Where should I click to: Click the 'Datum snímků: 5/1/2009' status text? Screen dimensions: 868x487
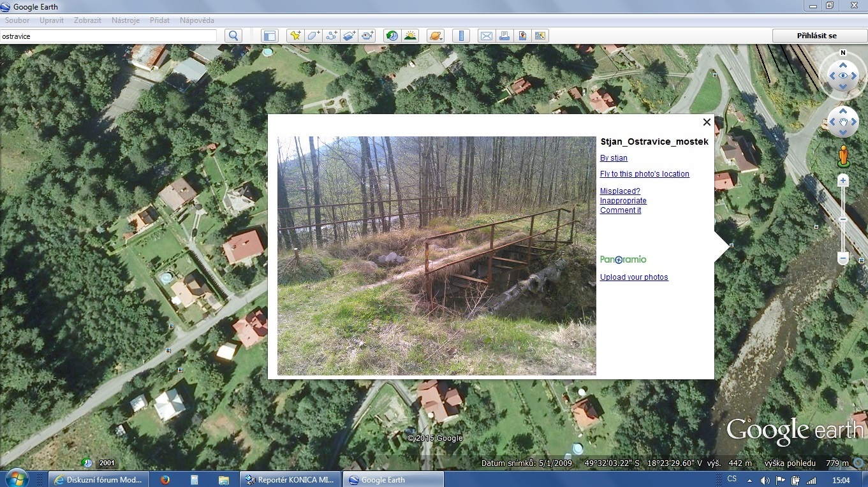(x=527, y=463)
